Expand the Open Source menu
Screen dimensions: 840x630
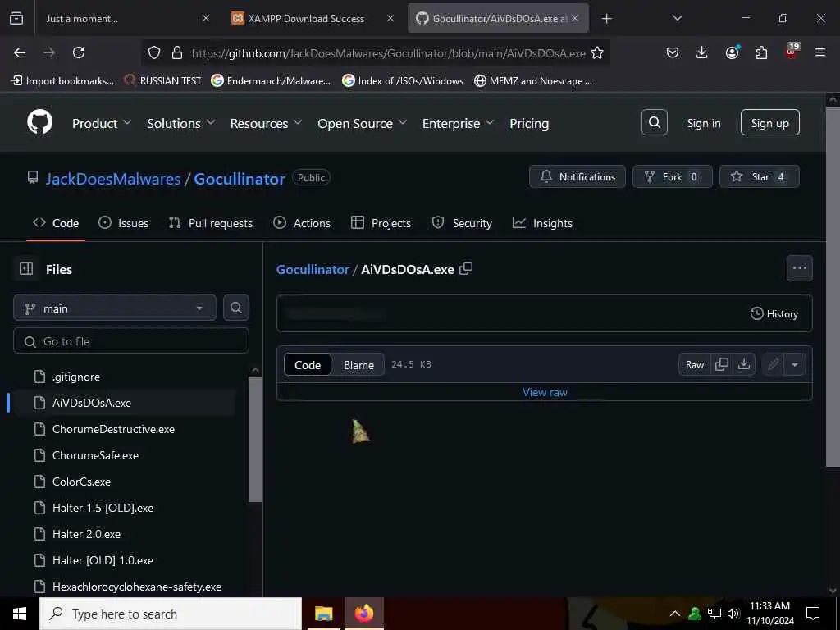tap(362, 123)
